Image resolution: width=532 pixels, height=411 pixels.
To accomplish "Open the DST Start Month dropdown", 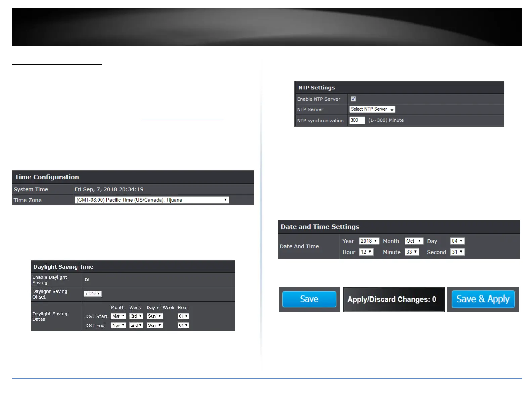I will [x=118, y=316].
